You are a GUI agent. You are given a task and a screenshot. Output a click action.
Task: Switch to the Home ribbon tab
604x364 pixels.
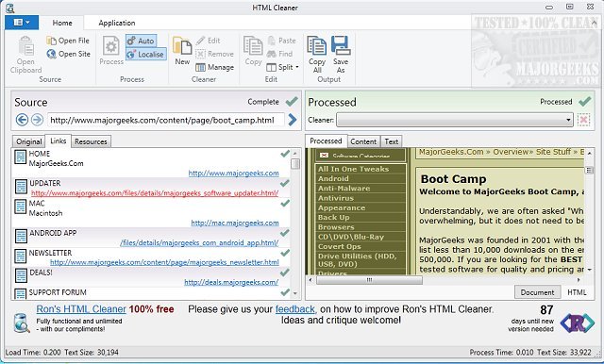[62, 23]
